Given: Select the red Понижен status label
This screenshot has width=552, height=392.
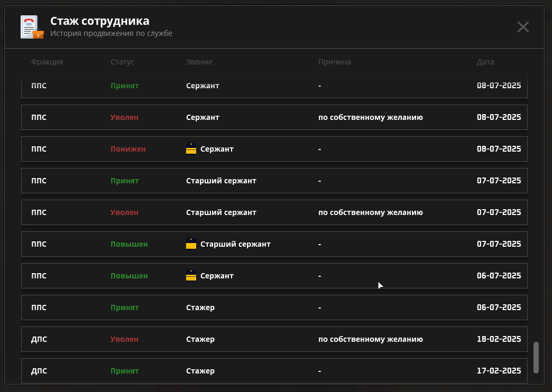Looking at the screenshot, I should coord(128,149).
